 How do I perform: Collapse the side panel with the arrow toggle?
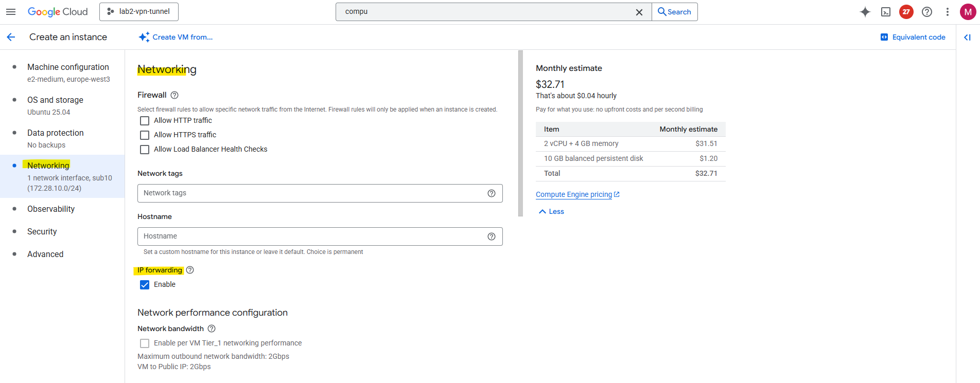967,37
